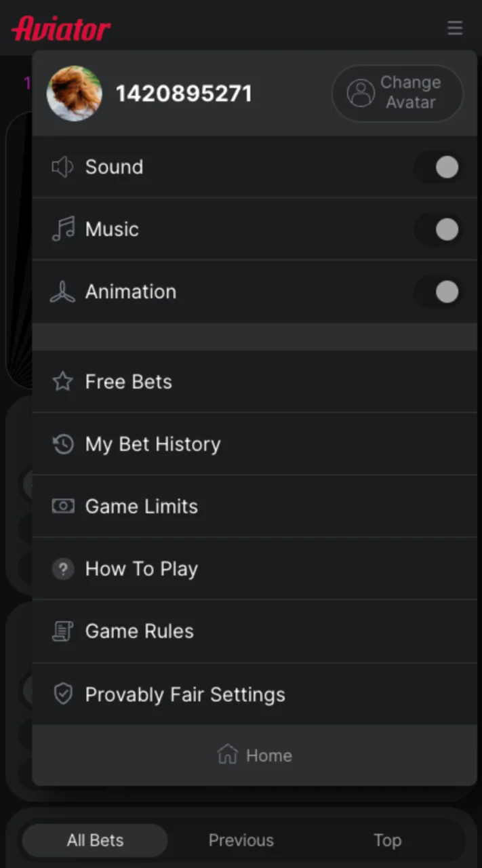The height and width of the screenshot is (868, 482).
Task: Toggle Music on
Action: [437, 229]
